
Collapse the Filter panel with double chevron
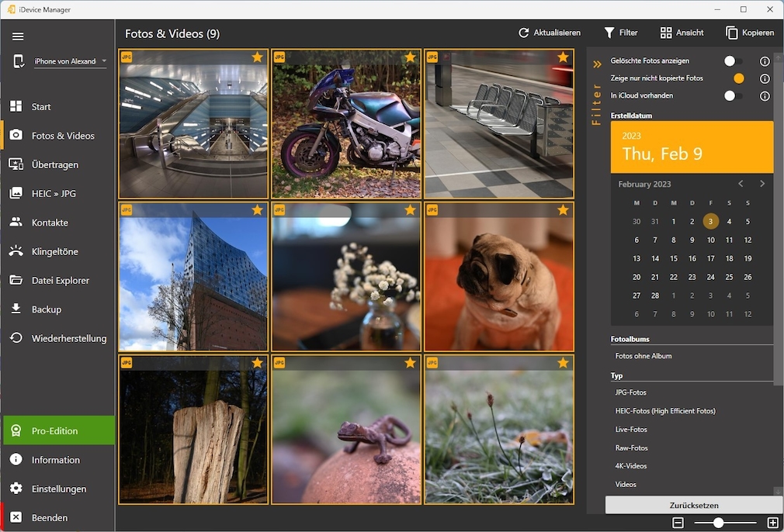point(597,64)
